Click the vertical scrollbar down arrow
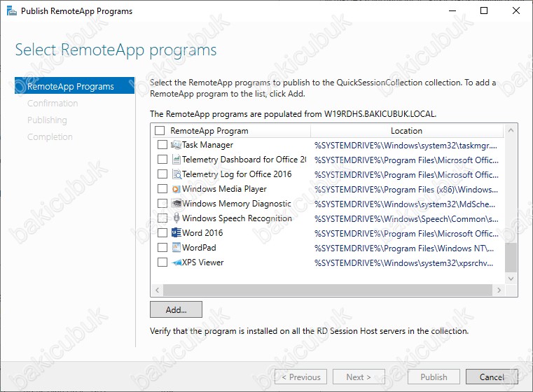 tap(511, 279)
